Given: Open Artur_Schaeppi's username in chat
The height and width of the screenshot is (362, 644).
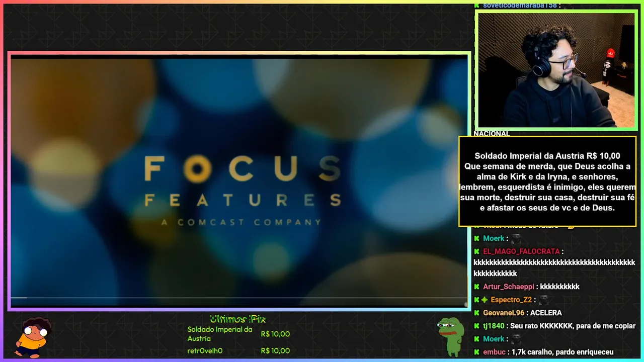Looking at the screenshot, I should 508,287.
